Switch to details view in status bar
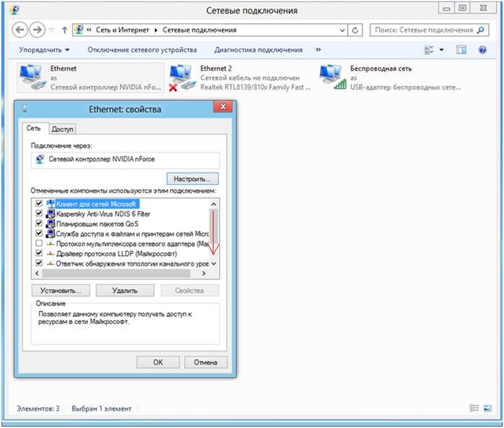The height and width of the screenshot is (428, 504). click(474, 408)
